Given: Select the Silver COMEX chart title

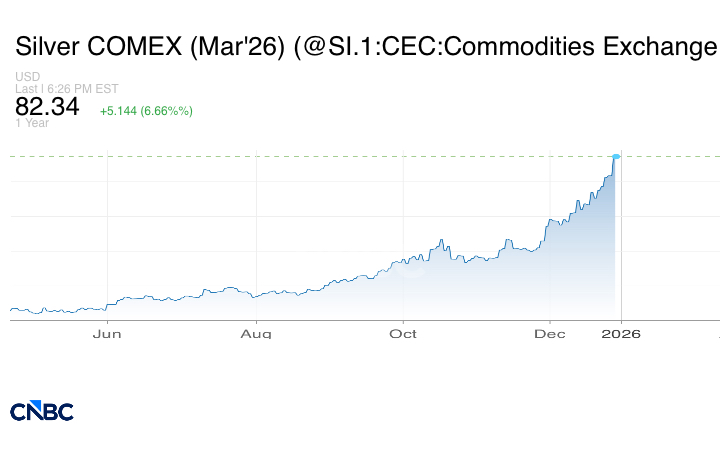Looking at the screenshot, I should pos(366,47).
